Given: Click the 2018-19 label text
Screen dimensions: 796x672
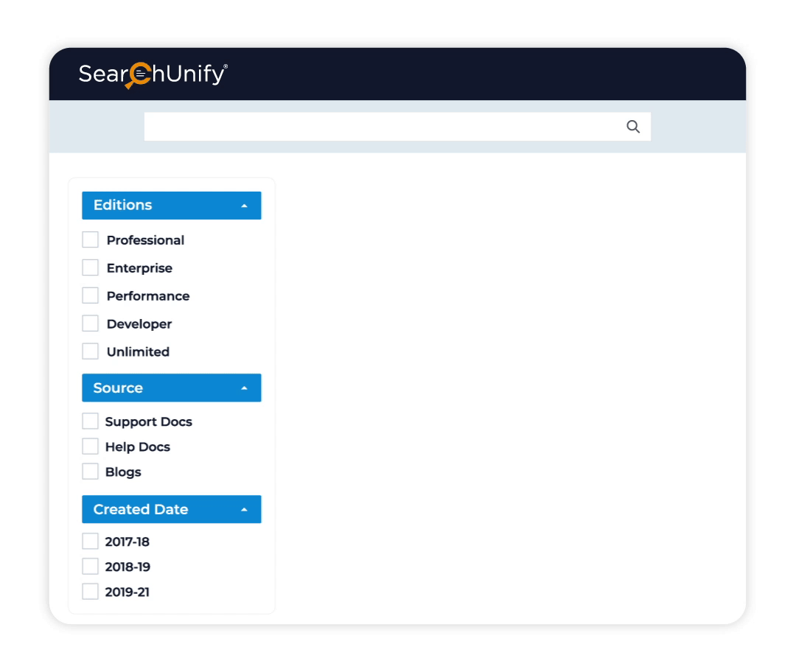Looking at the screenshot, I should click(128, 567).
